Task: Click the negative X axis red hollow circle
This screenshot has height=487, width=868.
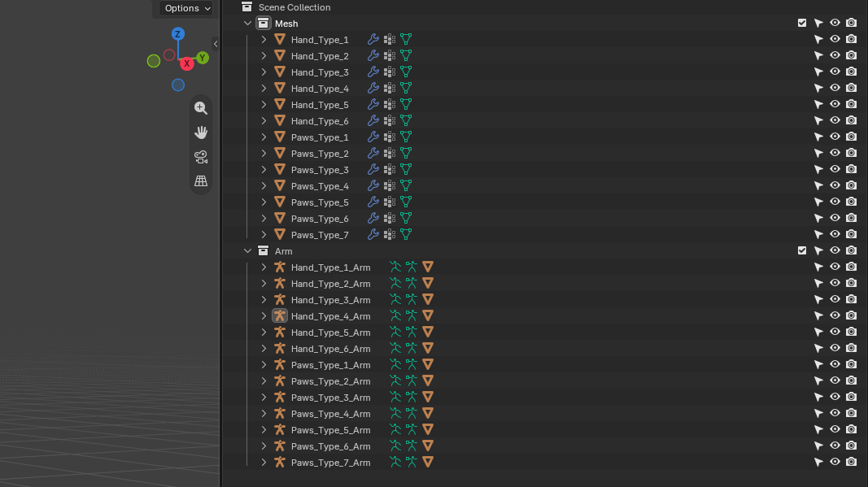Action: pyautogui.click(x=169, y=54)
